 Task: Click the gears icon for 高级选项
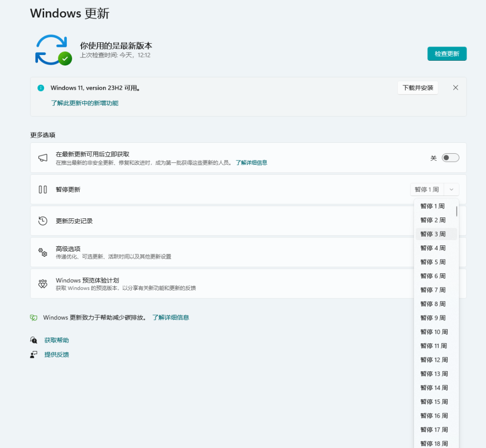tap(43, 252)
